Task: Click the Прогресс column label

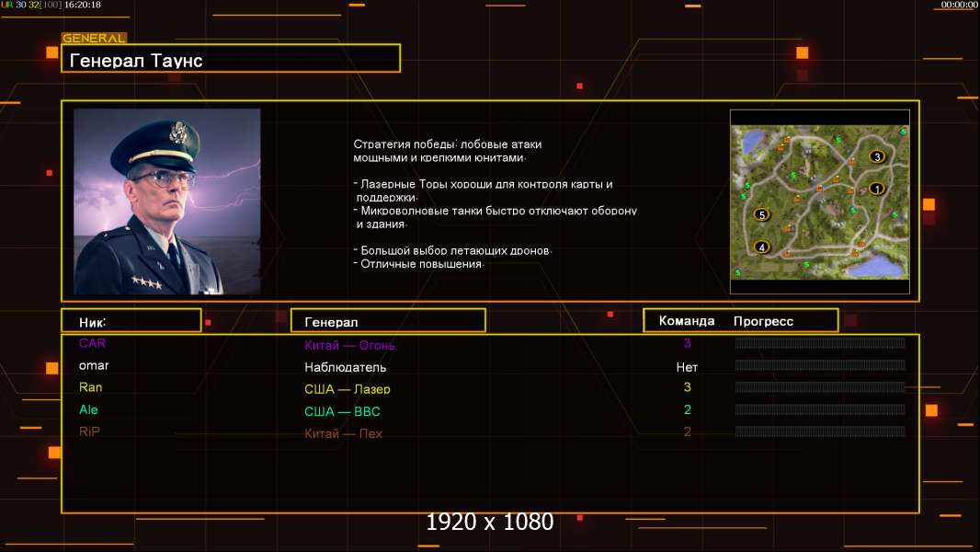Action: [x=763, y=321]
